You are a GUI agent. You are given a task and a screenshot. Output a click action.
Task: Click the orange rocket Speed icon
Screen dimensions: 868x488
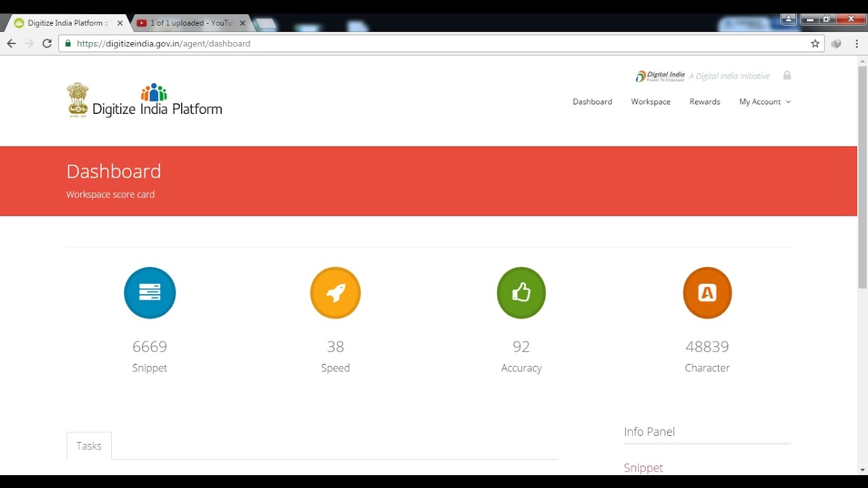336,293
